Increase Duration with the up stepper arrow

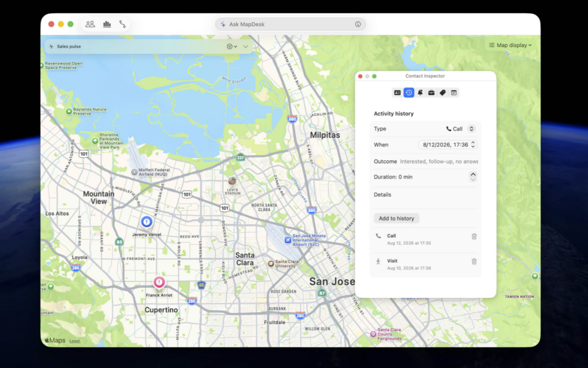pos(473,175)
